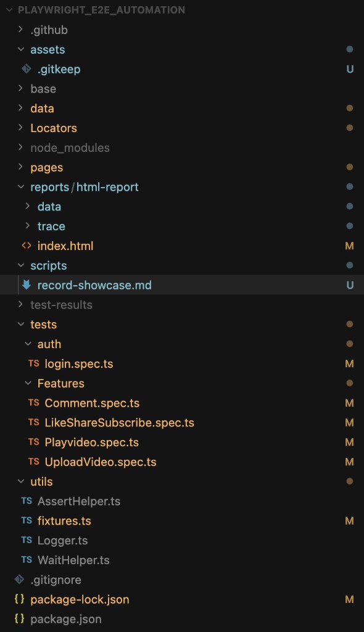Click the TS icon next to AssertHelper.ts
Screen dimensions: 364x632
pos(27,501)
